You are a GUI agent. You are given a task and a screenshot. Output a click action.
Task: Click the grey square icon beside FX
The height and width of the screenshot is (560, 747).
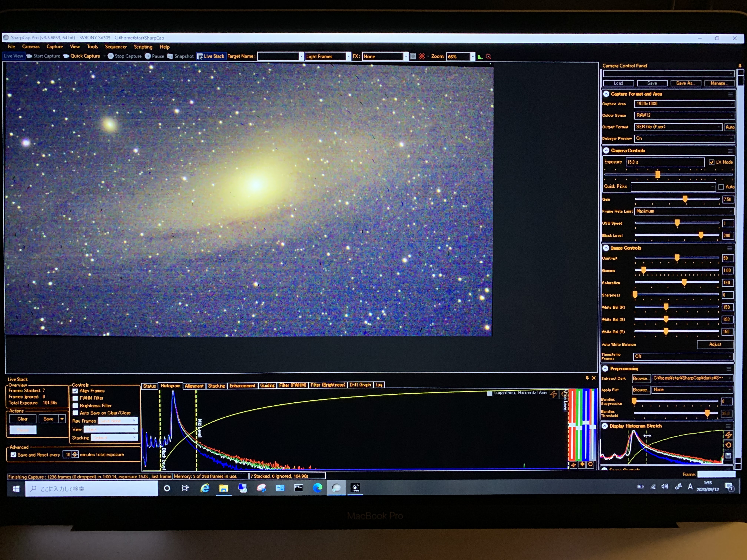pyautogui.click(x=413, y=56)
